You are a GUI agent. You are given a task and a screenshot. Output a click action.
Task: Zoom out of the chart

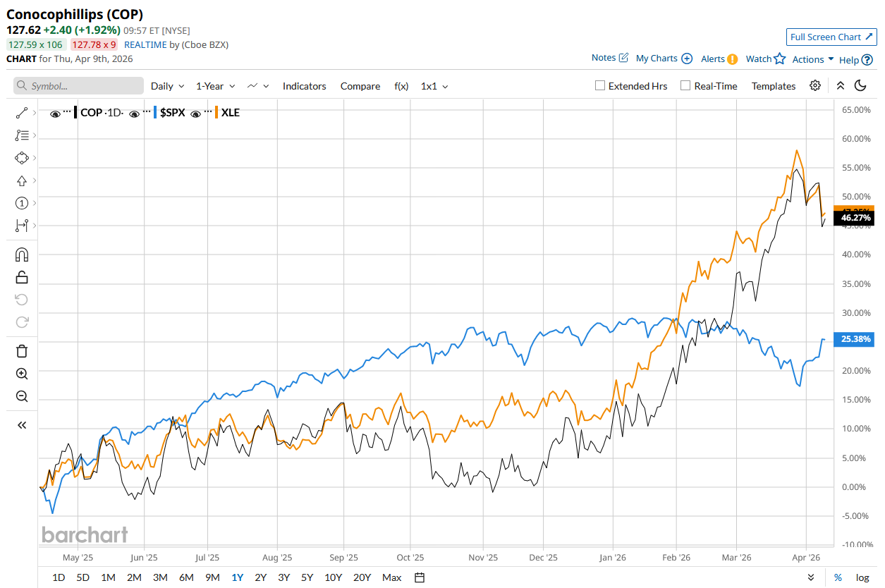pyautogui.click(x=22, y=396)
